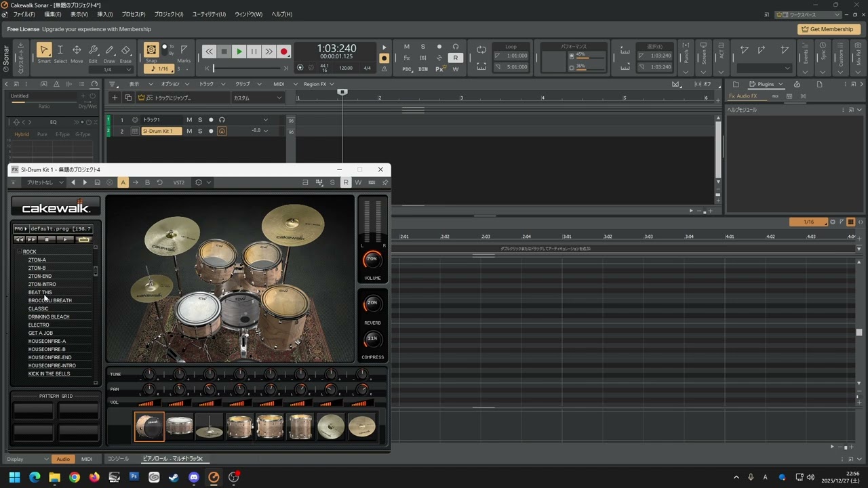Fast forward the transport
The image size is (868, 488).
(269, 52)
